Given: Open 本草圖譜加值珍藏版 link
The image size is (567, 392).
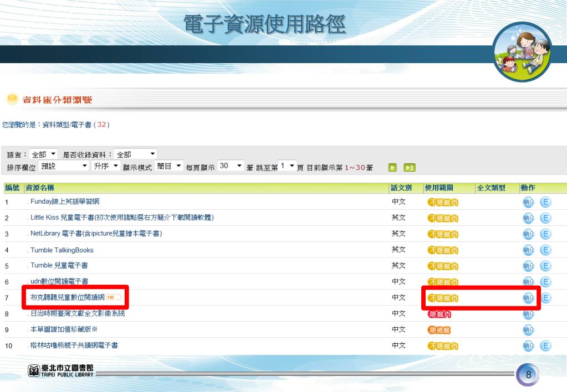Looking at the screenshot, I should click(64, 329).
